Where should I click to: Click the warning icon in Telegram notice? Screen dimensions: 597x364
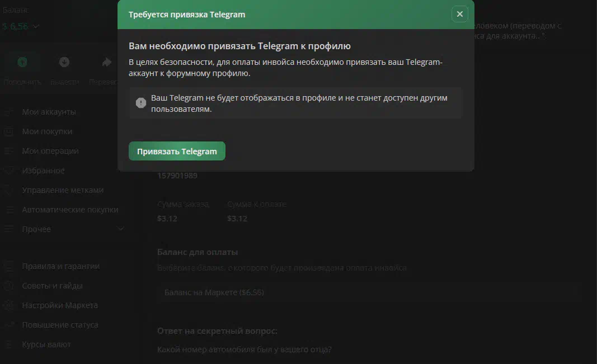141,103
